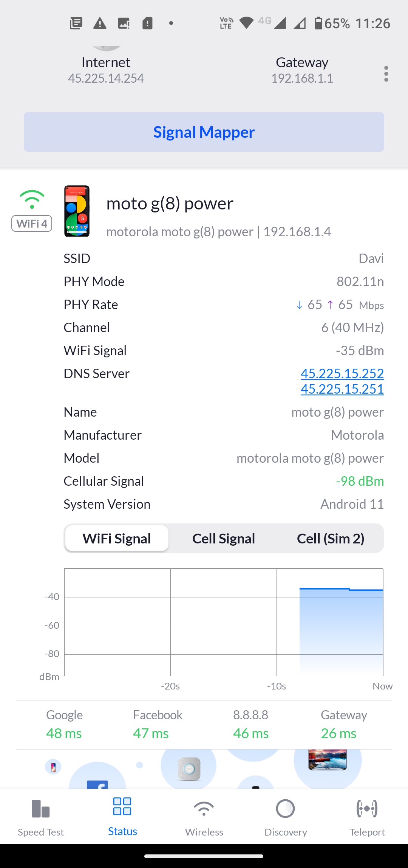Tap the Signal Mapper button
The width and height of the screenshot is (408, 868).
click(204, 132)
